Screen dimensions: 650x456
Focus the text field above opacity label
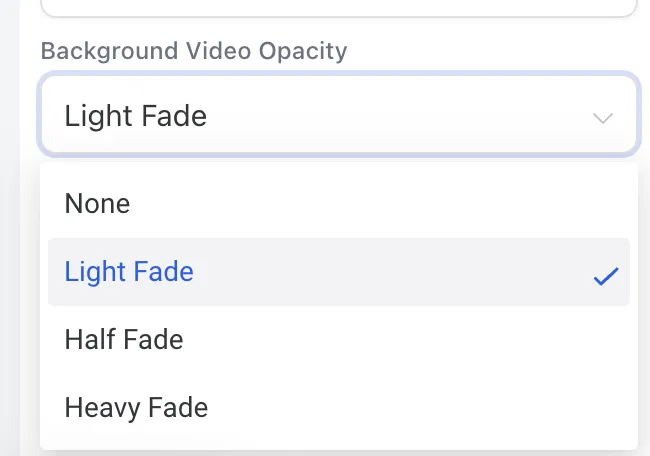coord(338,7)
